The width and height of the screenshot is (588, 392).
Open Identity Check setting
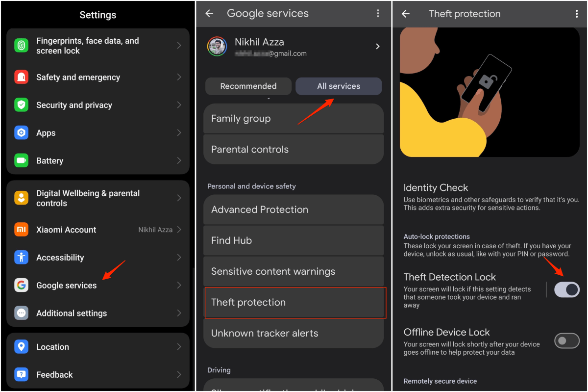(491, 197)
